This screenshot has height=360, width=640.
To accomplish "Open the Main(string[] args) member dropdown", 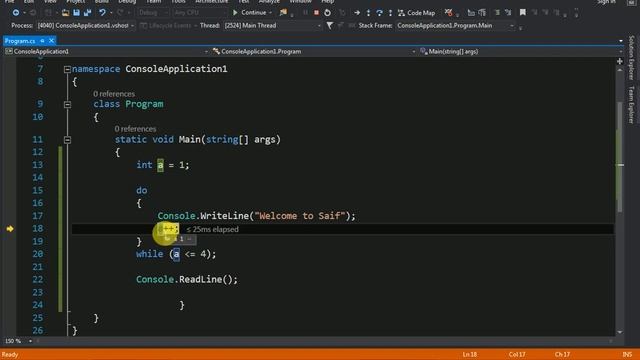I will [x=520, y=51].
